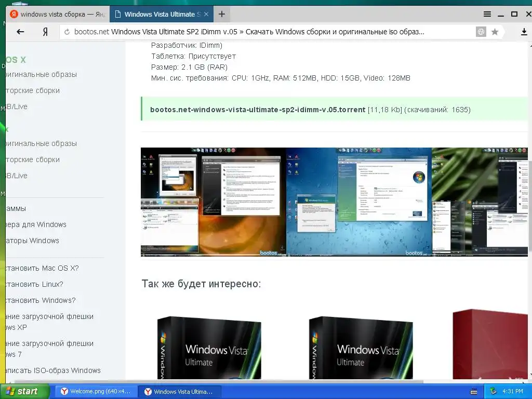This screenshot has height=399, width=532.
Task: Open the red box recommendation
Action: tap(490, 344)
